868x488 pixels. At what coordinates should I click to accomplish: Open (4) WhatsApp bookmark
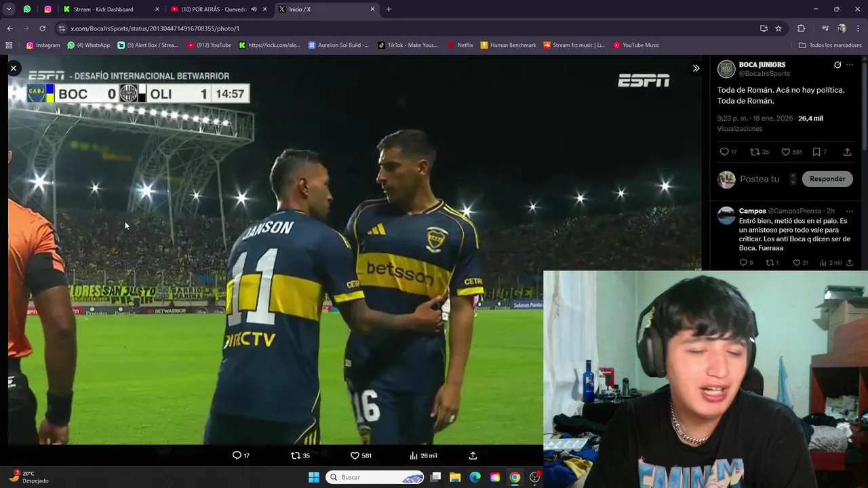88,45
